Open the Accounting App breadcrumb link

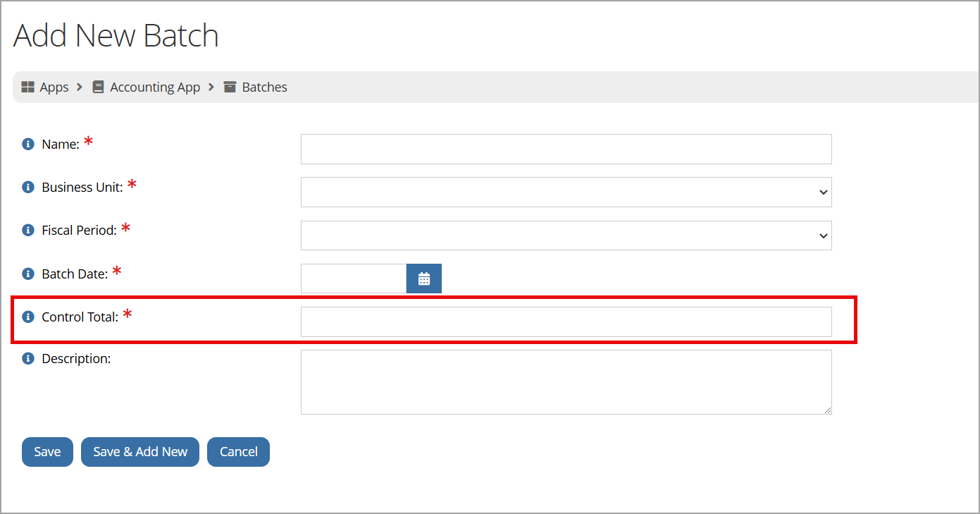pos(155,87)
